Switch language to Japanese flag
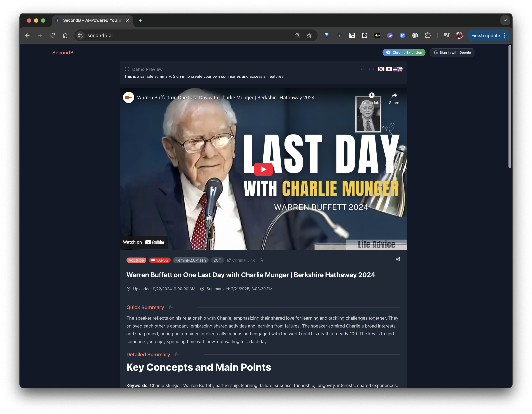532x414 pixels. (x=389, y=69)
